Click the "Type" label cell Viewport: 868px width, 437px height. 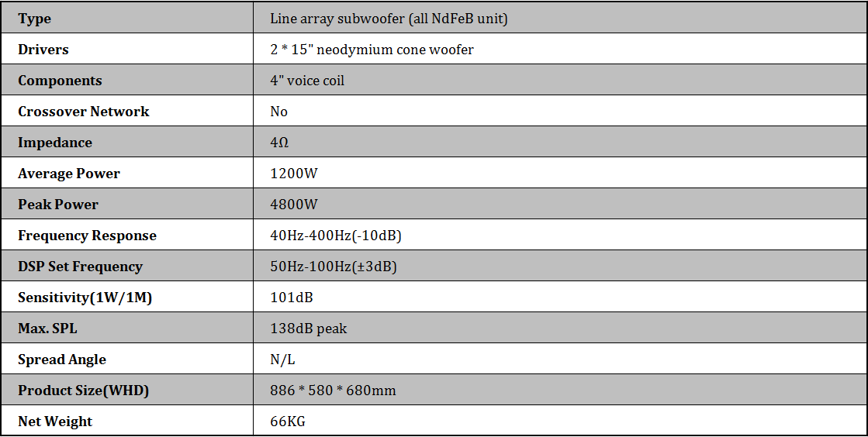click(x=35, y=19)
